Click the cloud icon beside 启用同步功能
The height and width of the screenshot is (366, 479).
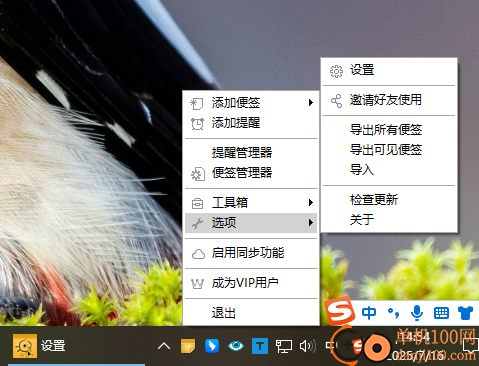[x=198, y=254]
